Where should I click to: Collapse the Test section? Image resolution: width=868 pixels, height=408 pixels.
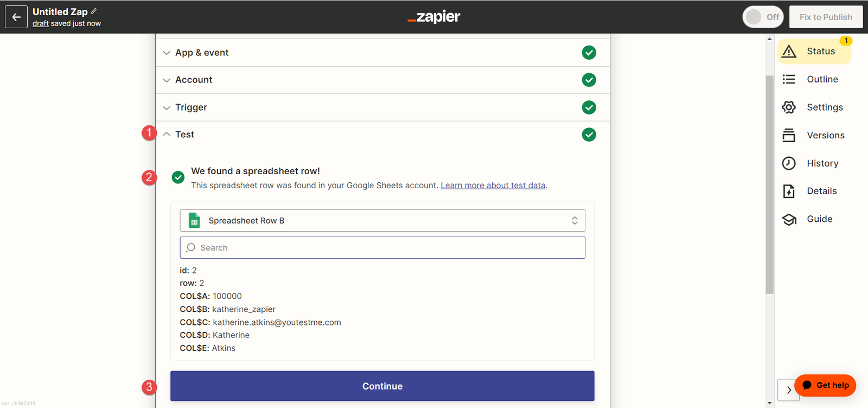[x=184, y=135]
